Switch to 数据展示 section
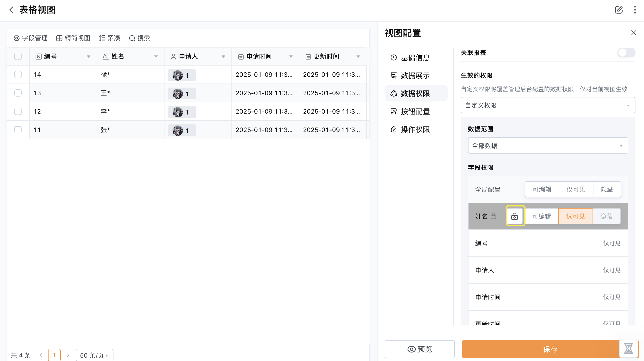 pyautogui.click(x=416, y=75)
